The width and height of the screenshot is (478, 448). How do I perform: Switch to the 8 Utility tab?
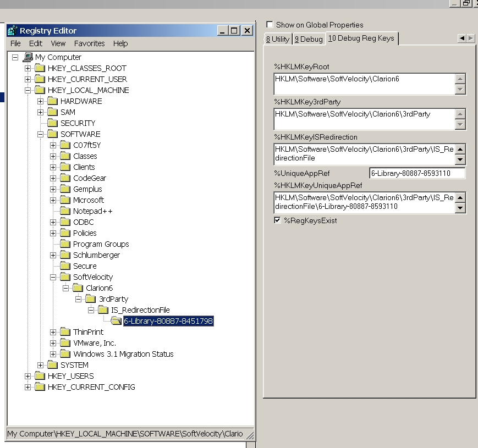click(278, 39)
